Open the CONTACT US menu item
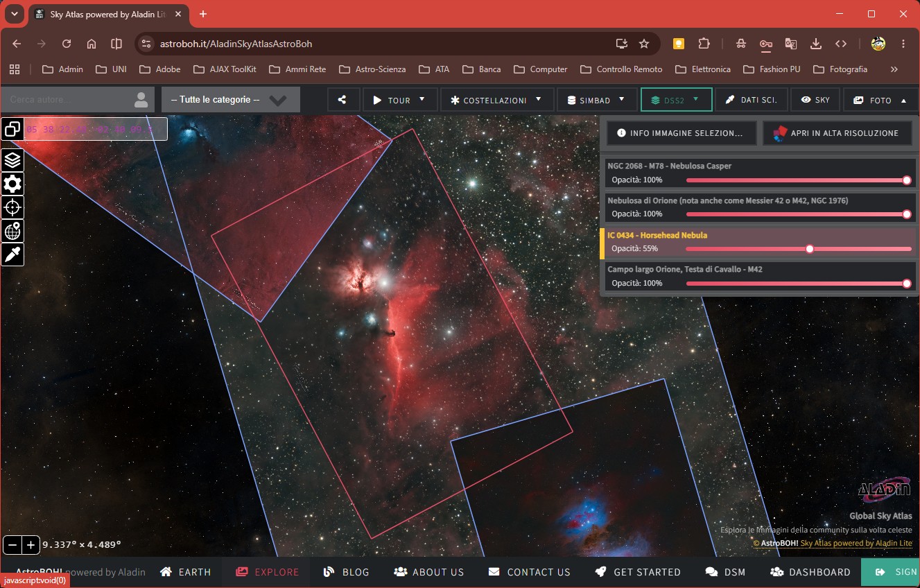This screenshot has width=920, height=588. coord(530,572)
